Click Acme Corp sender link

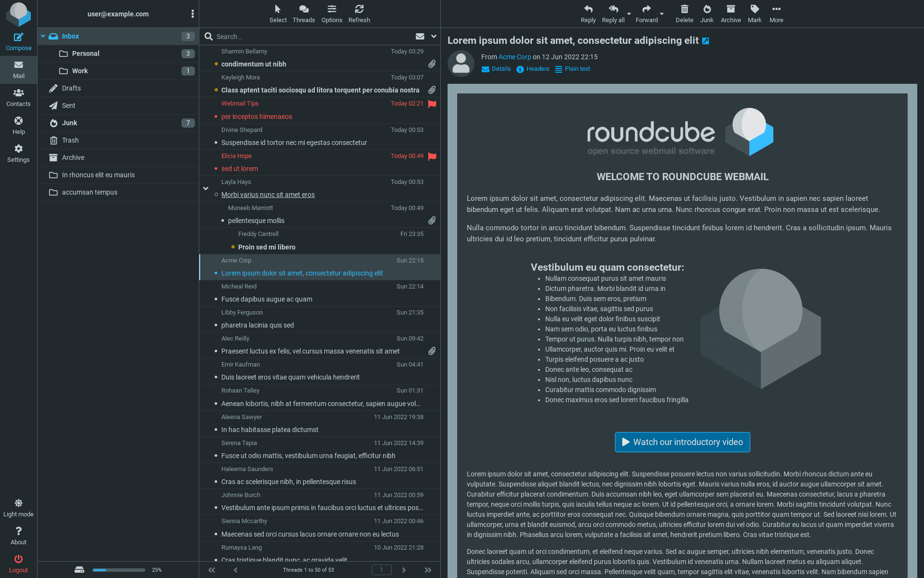point(514,57)
